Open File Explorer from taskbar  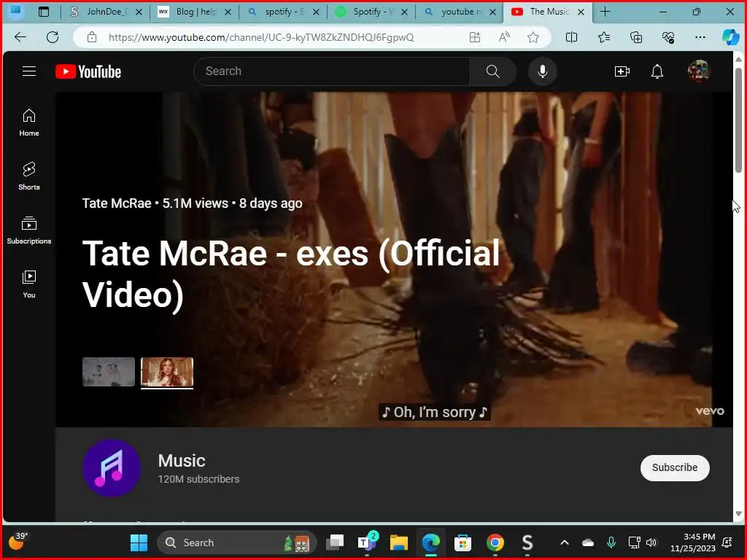399,542
